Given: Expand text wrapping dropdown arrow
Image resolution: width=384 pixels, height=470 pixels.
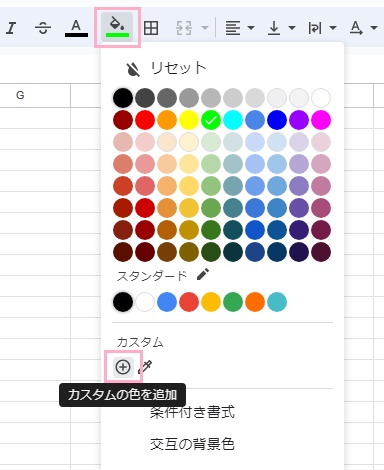Looking at the screenshot, I should click(x=333, y=28).
